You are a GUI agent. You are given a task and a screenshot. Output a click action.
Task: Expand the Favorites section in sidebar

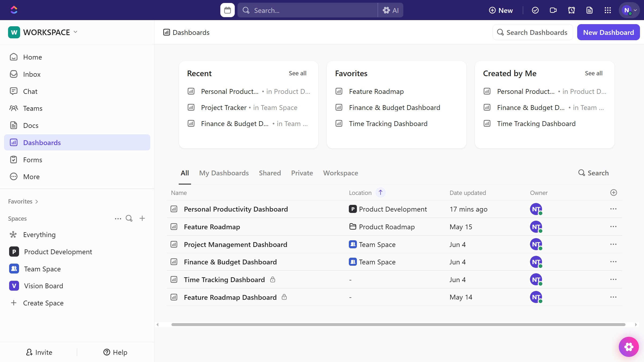(x=37, y=201)
